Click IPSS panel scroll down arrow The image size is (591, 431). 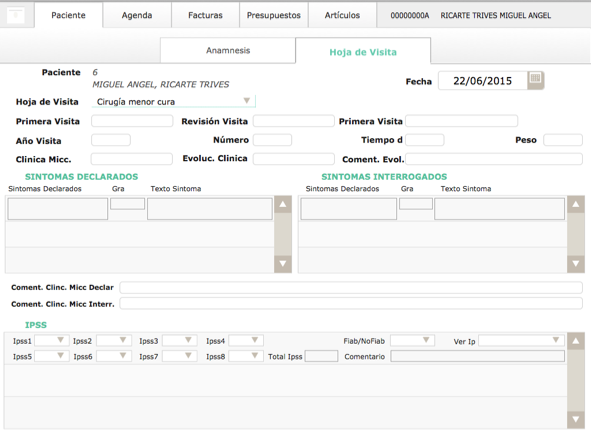pyautogui.click(x=576, y=419)
